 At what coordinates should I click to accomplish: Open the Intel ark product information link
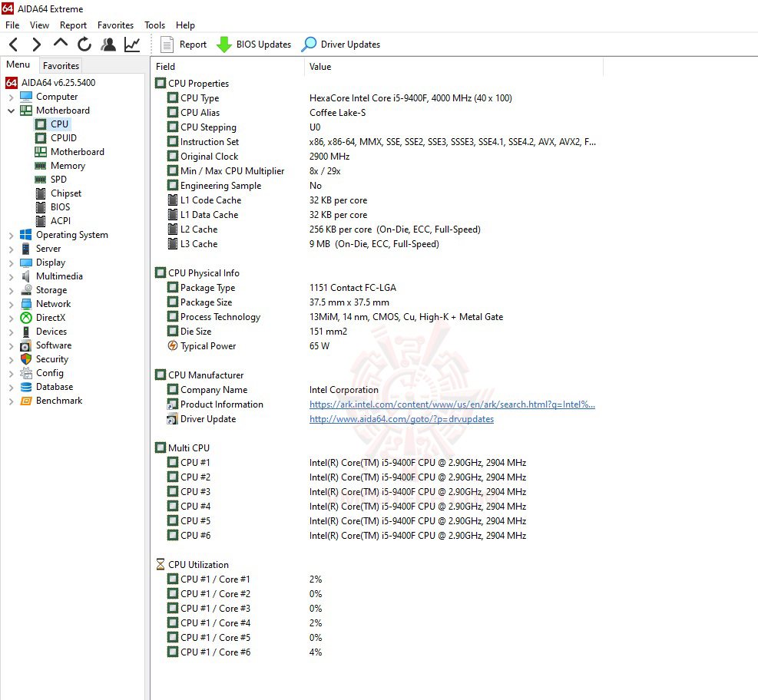pos(452,404)
